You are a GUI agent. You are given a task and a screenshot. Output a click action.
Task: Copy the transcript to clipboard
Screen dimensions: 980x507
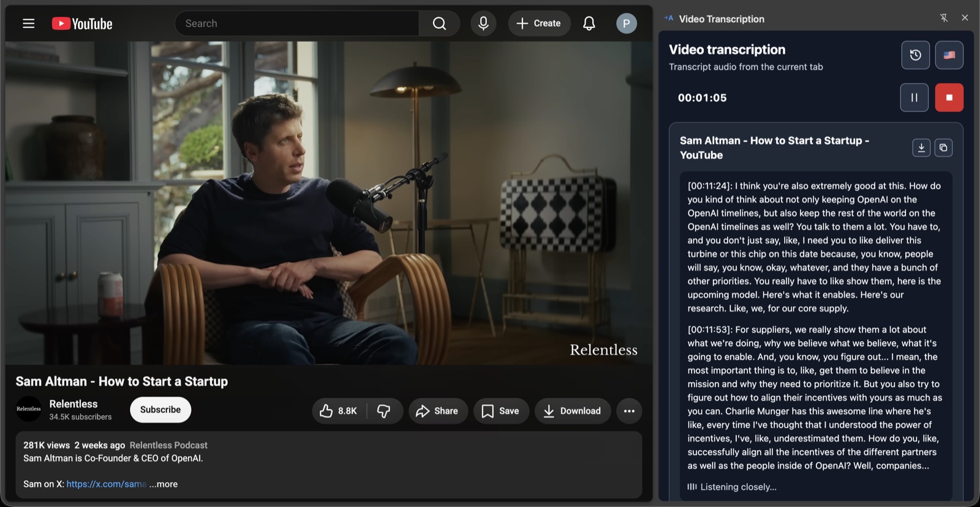point(943,148)
